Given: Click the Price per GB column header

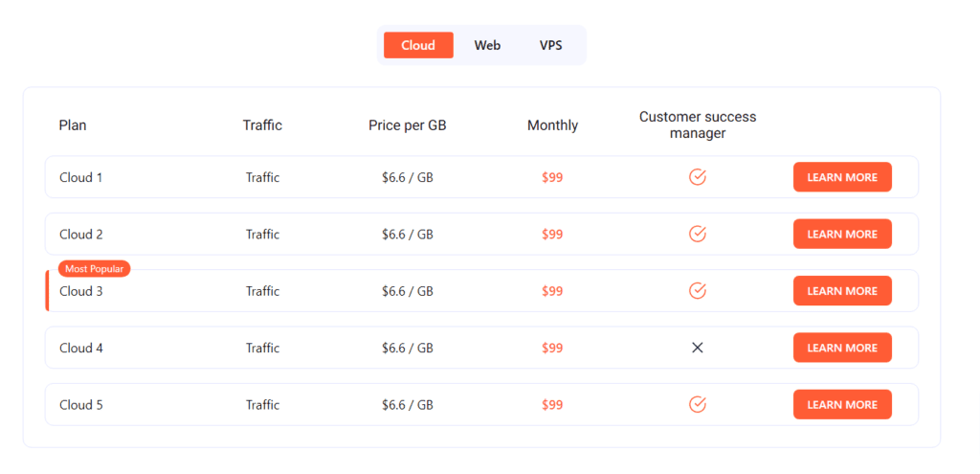Looking at the screenshot, I should tap(408, 125).
